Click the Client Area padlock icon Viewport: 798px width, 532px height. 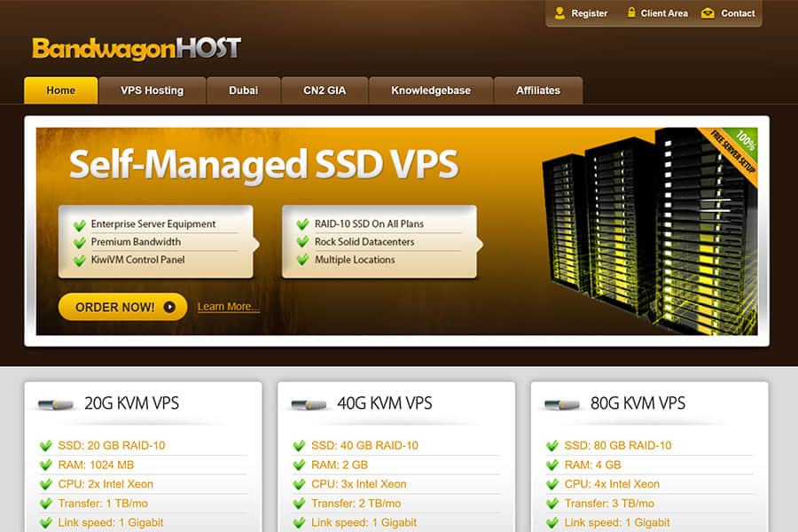click(631, 12)
